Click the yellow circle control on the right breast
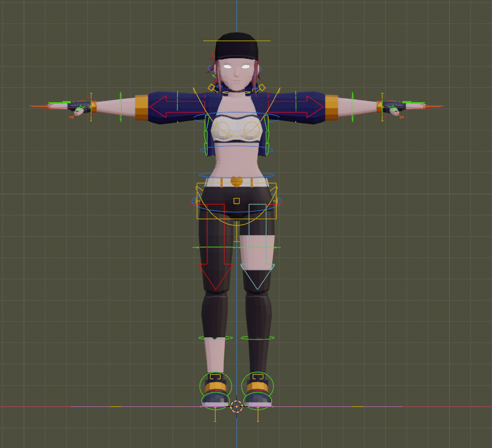 [x=253, y=130]
